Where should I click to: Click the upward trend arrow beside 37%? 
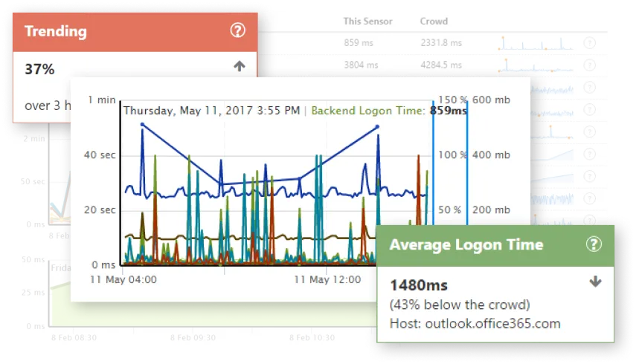tap(240, 66)
